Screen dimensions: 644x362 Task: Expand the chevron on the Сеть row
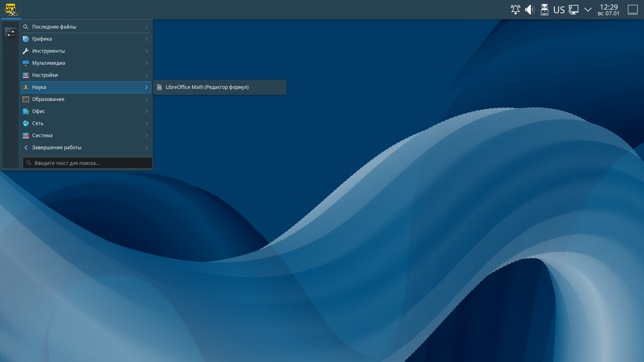pyautogui.click(x=147, y=123)
